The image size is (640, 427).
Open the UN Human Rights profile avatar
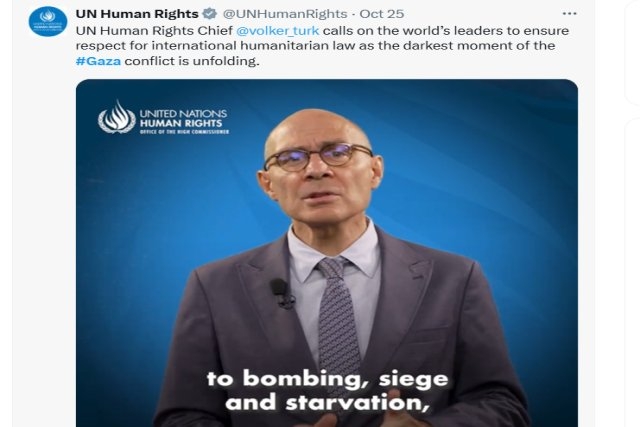(x=48, y=22)
